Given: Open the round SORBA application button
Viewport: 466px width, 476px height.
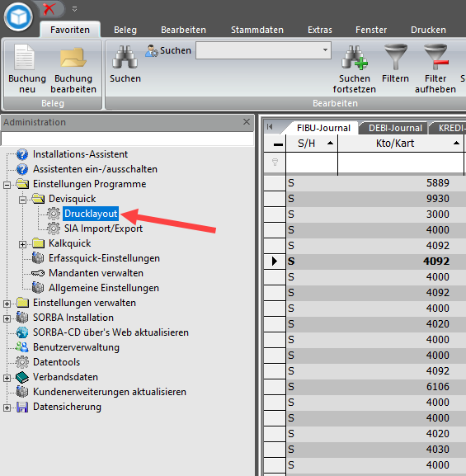Looking at the screenshot, I should coord(18,17).
